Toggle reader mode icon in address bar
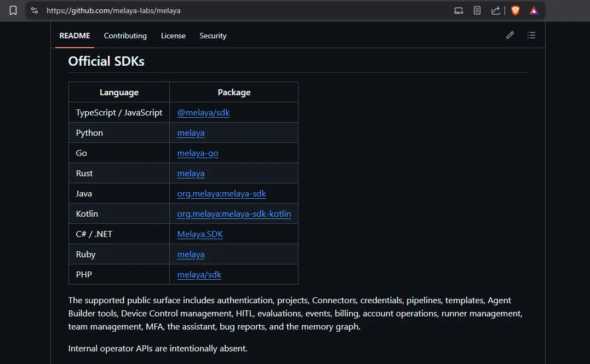 point(477,10)
